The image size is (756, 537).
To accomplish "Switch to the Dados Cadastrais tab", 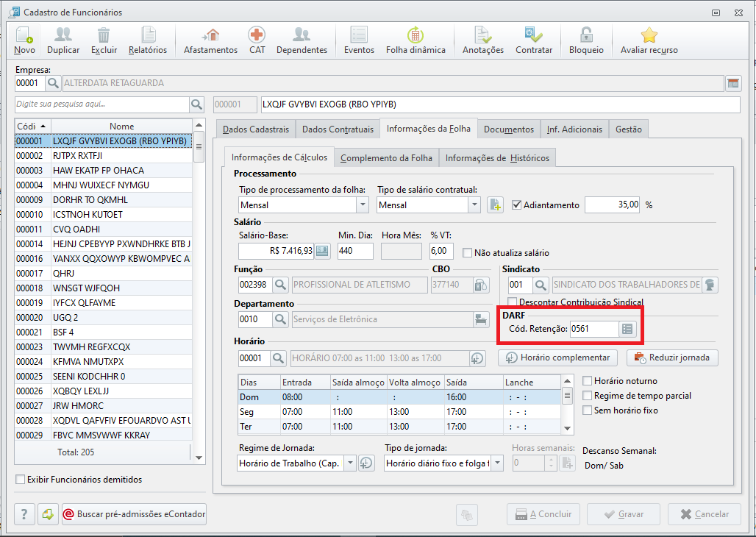I will pyautogui.click(x=256, y=129).
